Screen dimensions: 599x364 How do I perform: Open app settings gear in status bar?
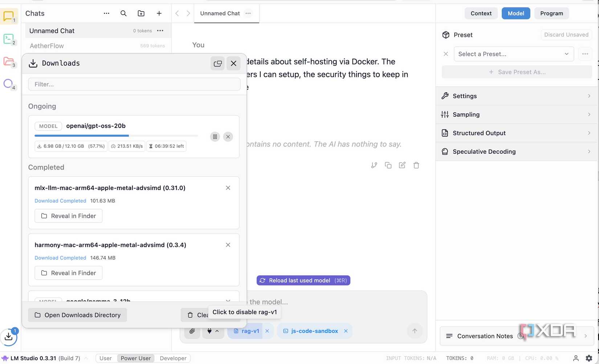589,358
